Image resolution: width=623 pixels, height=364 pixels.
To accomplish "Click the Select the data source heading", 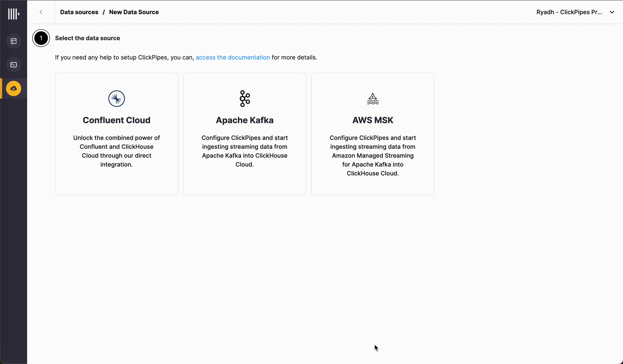I will [87, 38].
